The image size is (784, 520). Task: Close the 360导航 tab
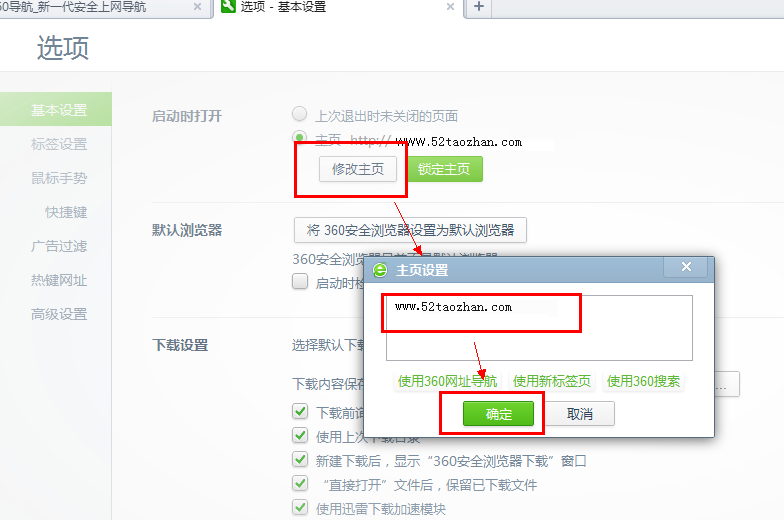198,6
